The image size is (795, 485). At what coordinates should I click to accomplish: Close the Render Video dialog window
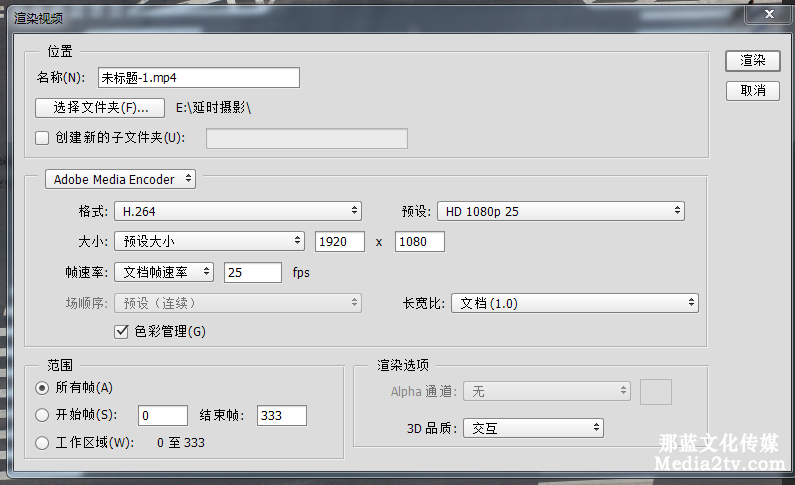[x=768, y=14]
